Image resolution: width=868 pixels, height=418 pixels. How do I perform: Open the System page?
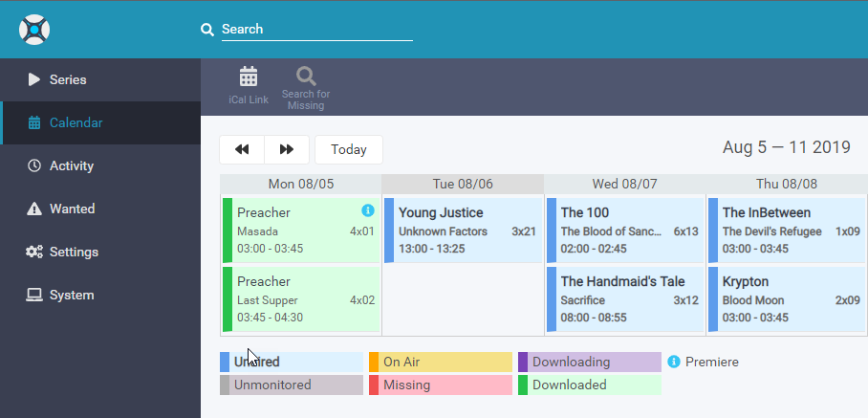click(x=72, y=295)
